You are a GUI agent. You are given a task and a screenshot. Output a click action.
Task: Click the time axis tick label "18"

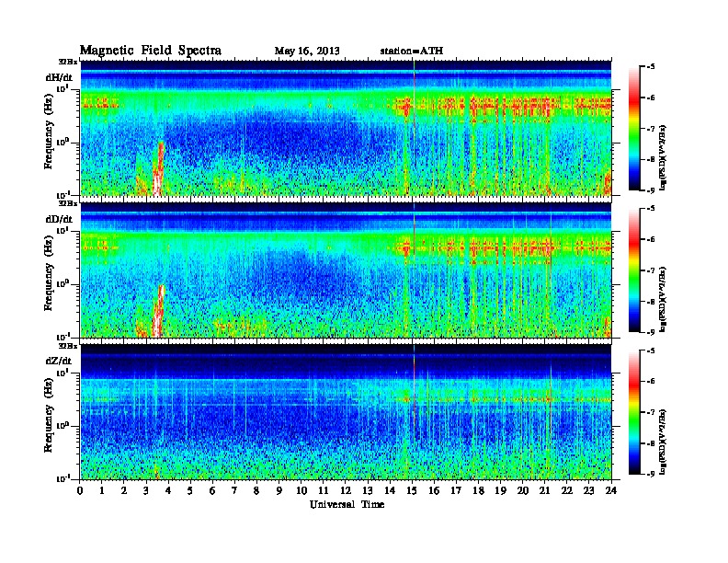478,491
